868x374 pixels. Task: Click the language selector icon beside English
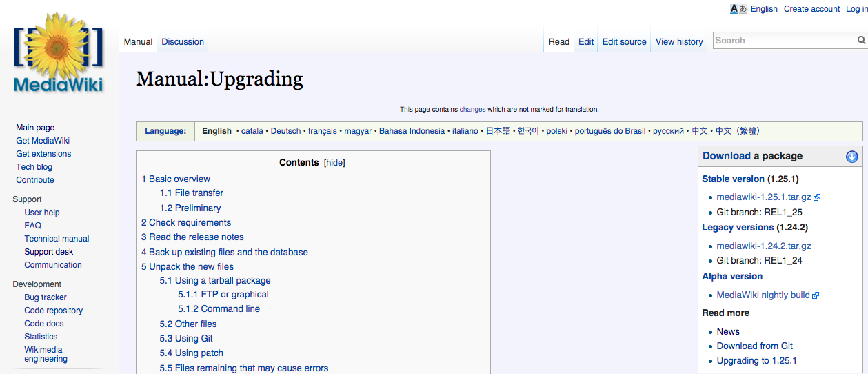click(x=738, y=9)
